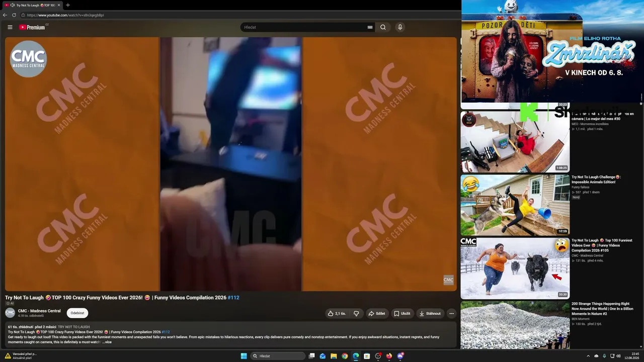Save the video with Uložit

coord(402,313)
